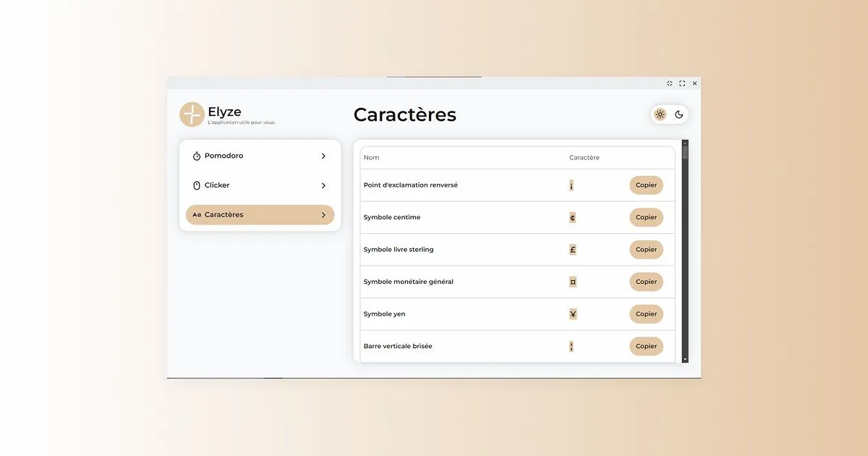Click the Caractères Aa icon
868x456 pixels.
point(197,215)
